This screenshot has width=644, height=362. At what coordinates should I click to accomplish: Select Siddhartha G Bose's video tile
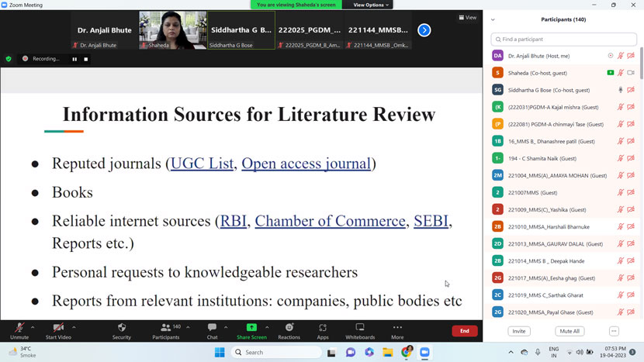point(241,30)
